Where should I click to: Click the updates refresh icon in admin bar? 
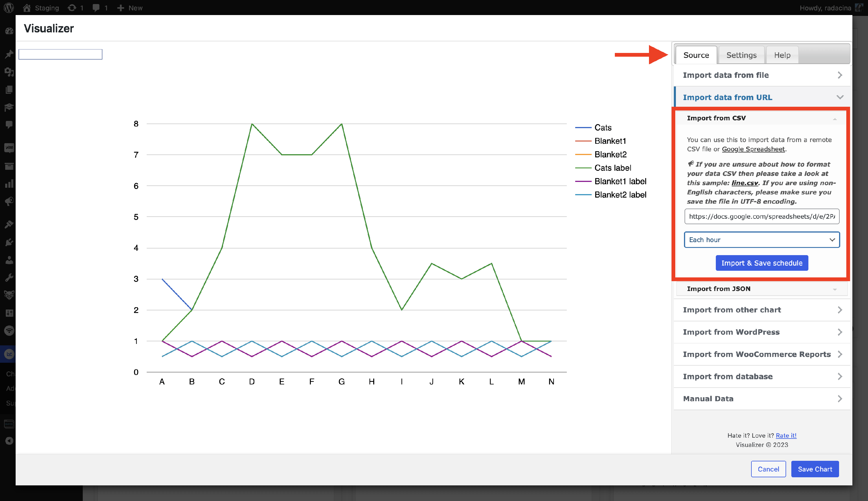pos(71,8)
